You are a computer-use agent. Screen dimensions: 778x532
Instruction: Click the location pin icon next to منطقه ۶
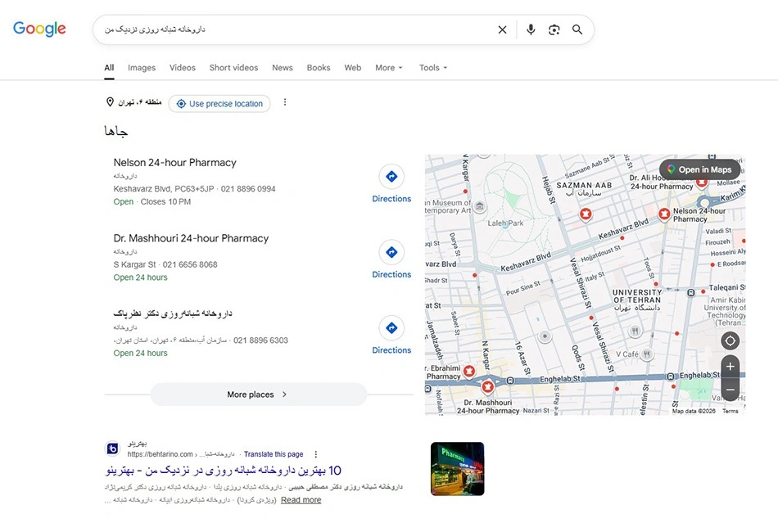[x=111, y=102]
